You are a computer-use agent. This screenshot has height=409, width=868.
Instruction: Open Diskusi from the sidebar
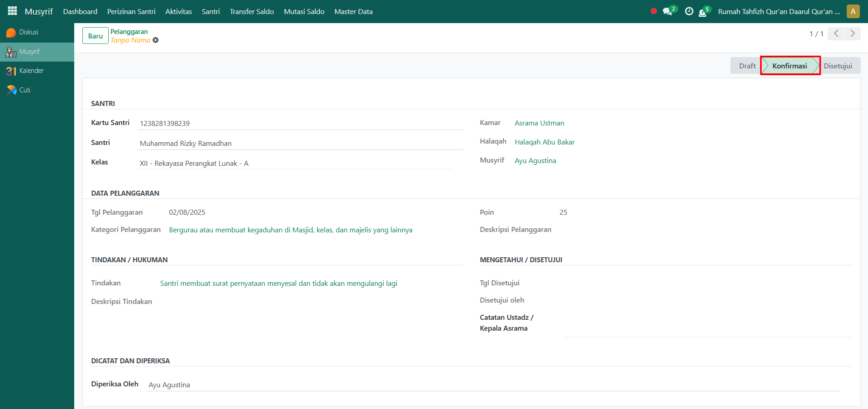29,32
